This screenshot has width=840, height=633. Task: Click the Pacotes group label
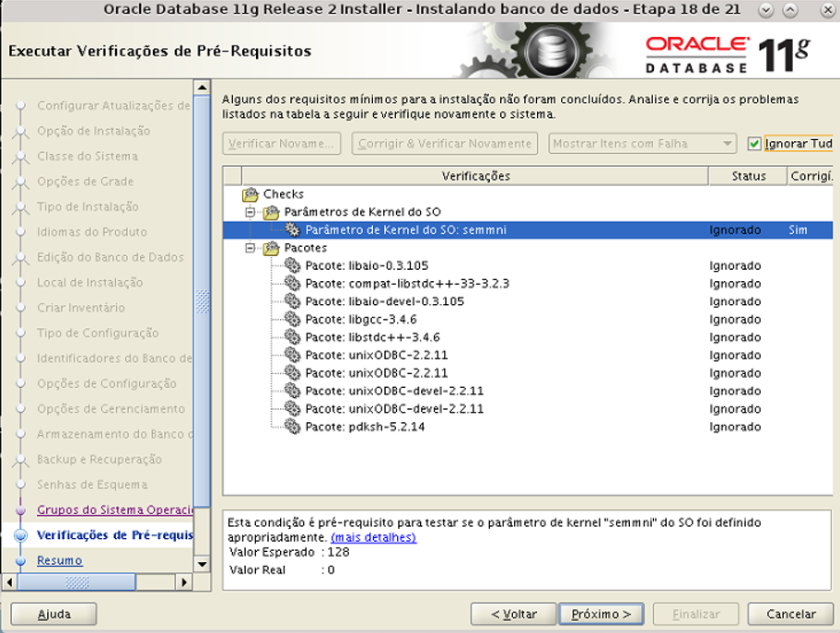306,248
